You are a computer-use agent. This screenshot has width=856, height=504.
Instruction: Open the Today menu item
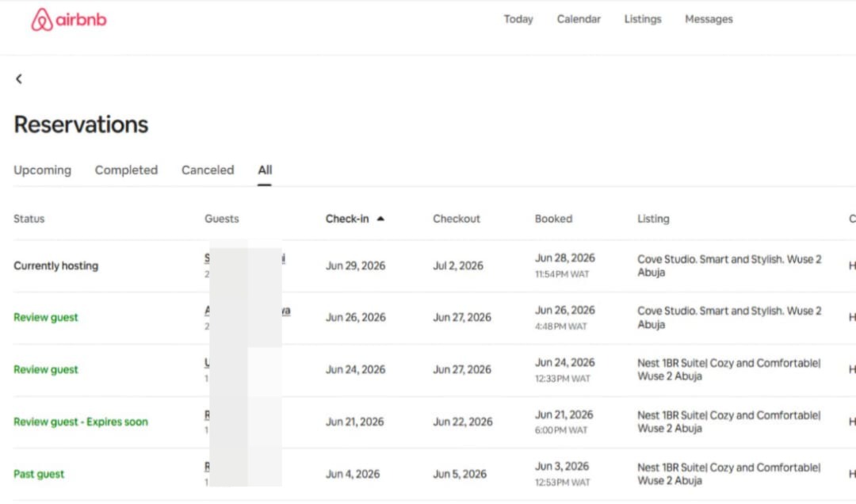pyautogui.click(x=518, y=19)
